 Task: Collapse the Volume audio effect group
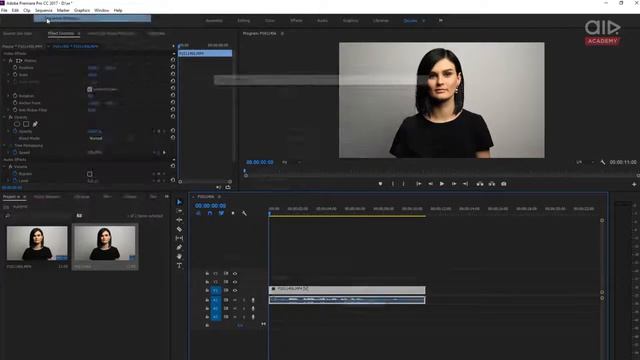5,167
